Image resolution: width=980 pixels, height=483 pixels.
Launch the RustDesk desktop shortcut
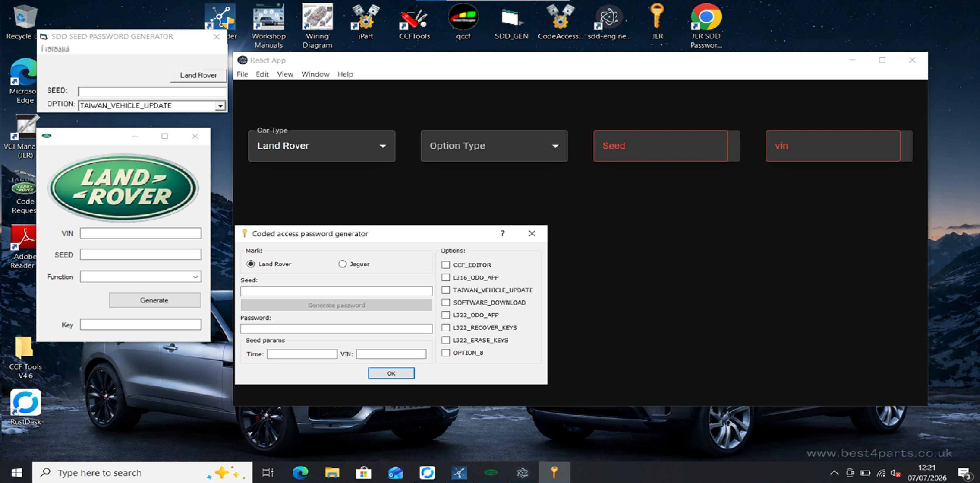pos(26,407)
